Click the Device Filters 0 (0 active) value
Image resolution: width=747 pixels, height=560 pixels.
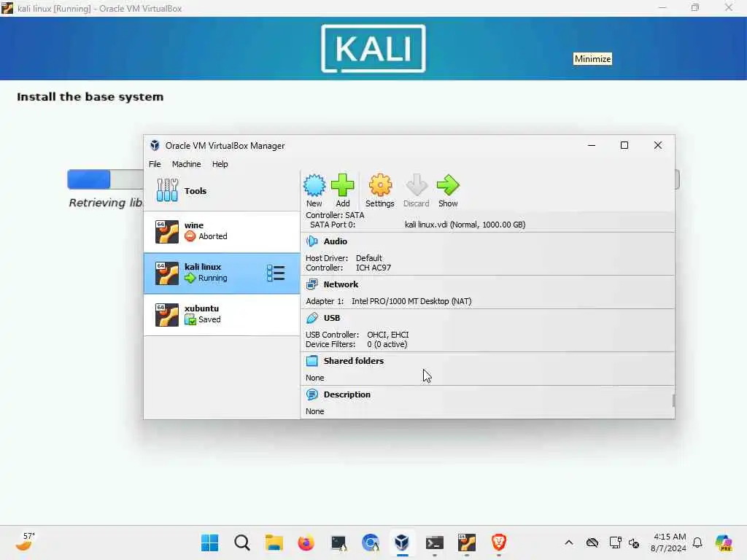(x=387, y=344)
